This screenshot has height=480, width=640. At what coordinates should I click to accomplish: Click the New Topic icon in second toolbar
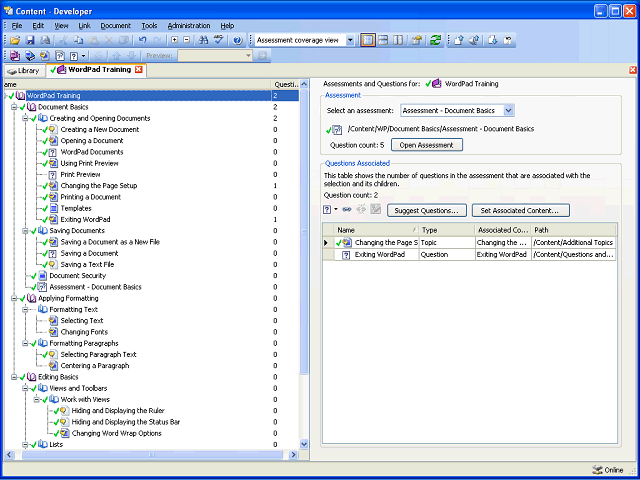(x=44, y=55)
